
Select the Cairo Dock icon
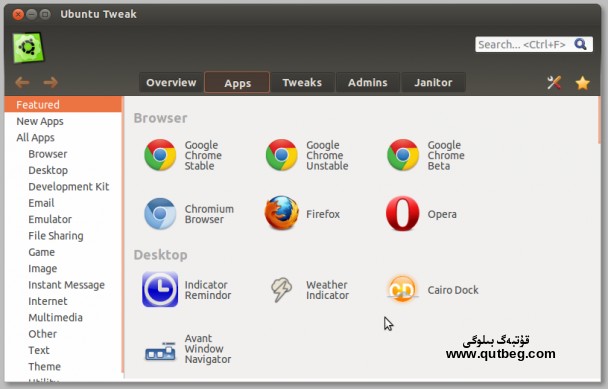coord(402,289)
